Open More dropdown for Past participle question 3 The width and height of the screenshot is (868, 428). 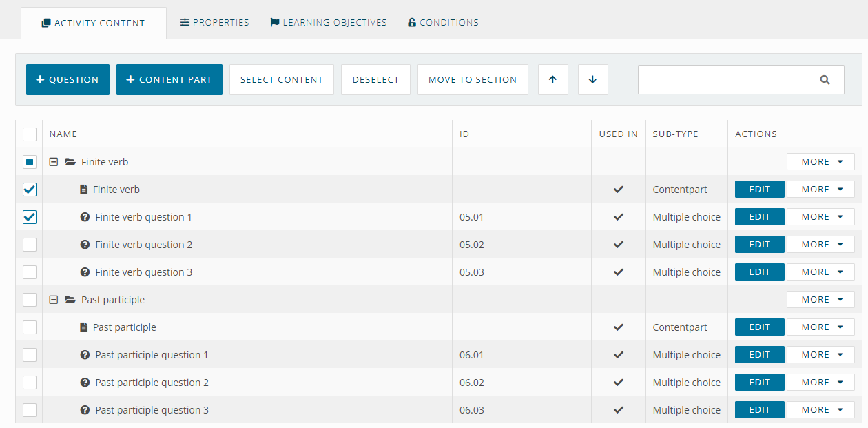coord(820,410)
